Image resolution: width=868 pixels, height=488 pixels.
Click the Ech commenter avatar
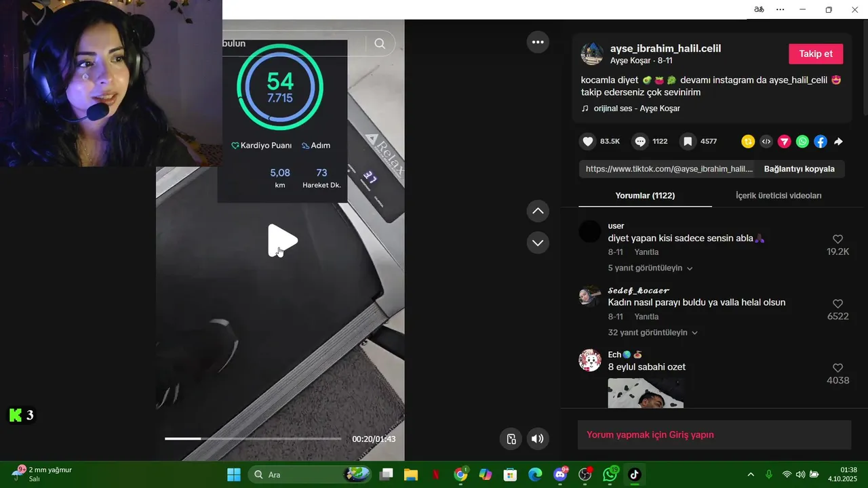tap(590, 361)
